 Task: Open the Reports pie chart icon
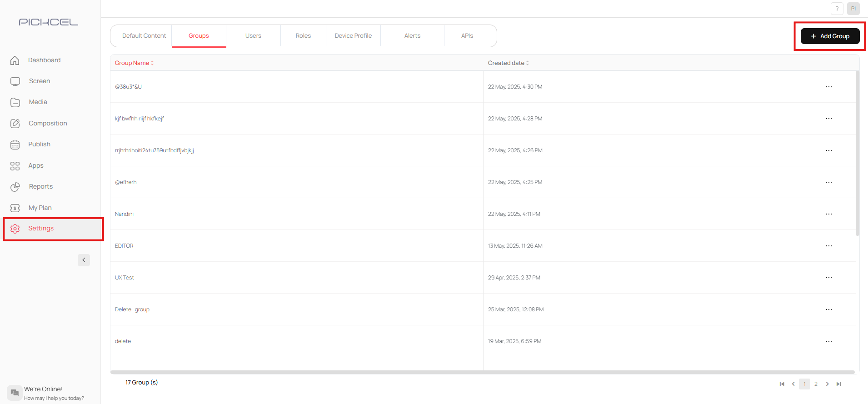point(15,187)
